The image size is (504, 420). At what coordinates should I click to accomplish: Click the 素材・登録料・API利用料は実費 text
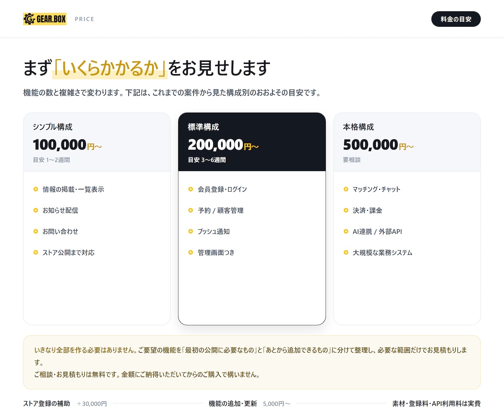pos(436,403)
